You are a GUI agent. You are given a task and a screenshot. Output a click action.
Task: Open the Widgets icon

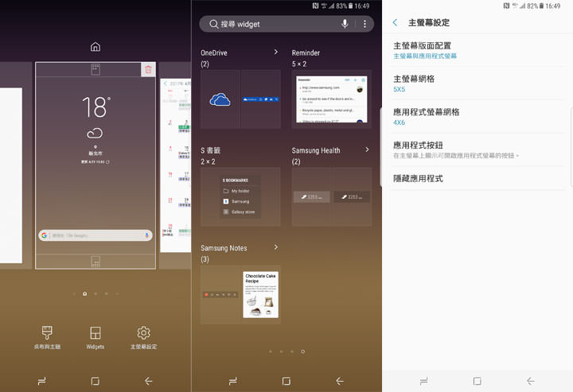(95, 332)
